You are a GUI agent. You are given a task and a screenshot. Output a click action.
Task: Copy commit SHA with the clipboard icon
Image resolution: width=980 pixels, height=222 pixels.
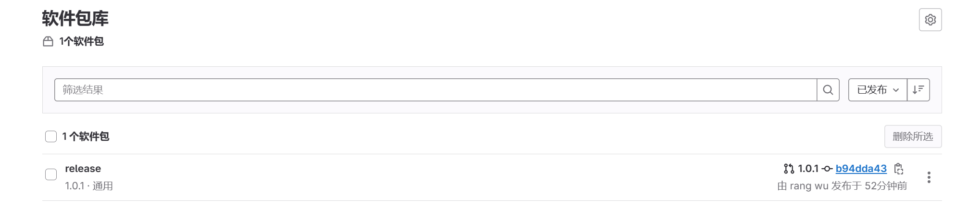pos(898,169)
